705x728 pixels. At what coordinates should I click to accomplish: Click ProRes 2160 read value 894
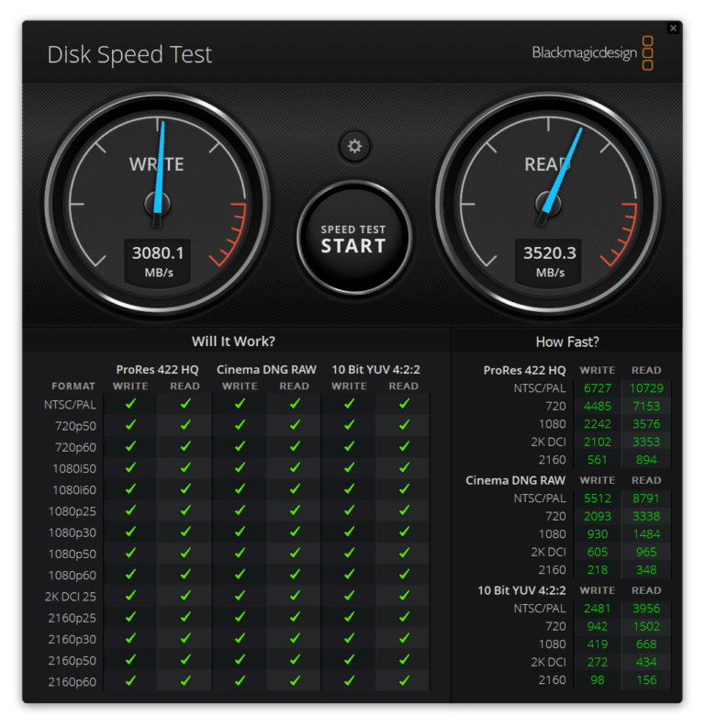646,460
